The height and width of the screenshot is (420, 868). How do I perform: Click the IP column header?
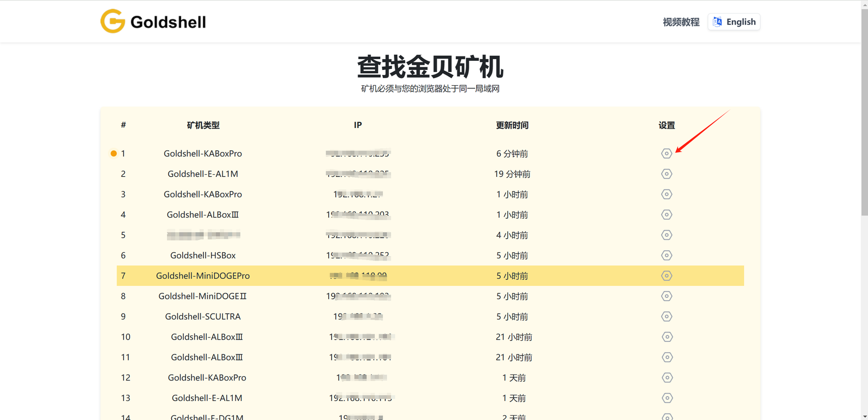(x=358, y=125)
